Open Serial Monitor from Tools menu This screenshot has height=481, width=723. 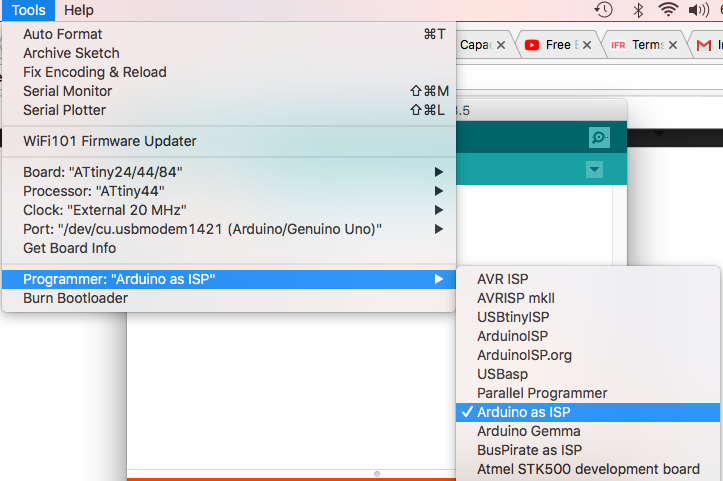pos(229,91)
